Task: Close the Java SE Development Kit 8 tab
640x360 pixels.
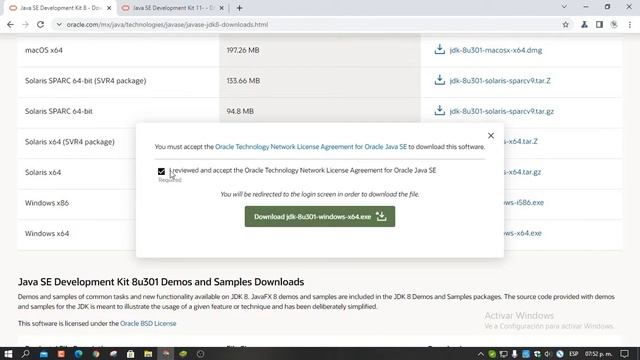Action: click(109, 8)
